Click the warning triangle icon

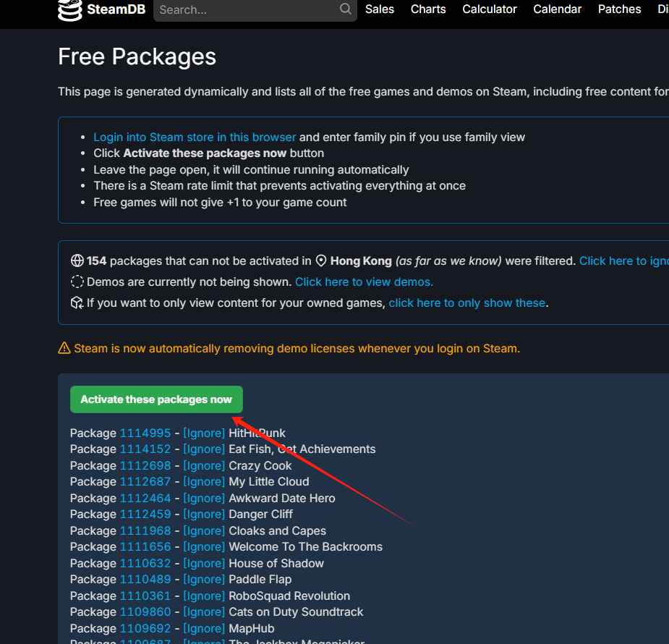click(64, 348)
